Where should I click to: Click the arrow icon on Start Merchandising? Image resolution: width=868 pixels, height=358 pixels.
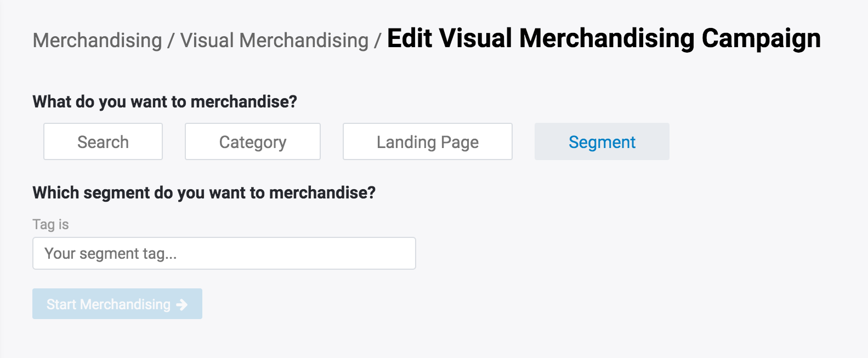(x=182, y=304)
